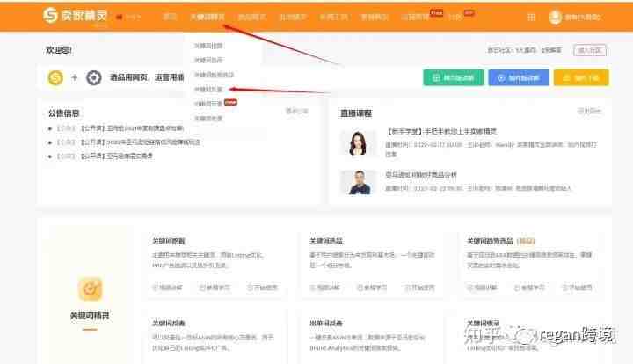Open middle link under 关键词选品 card
633x364 pixels.
372,288
